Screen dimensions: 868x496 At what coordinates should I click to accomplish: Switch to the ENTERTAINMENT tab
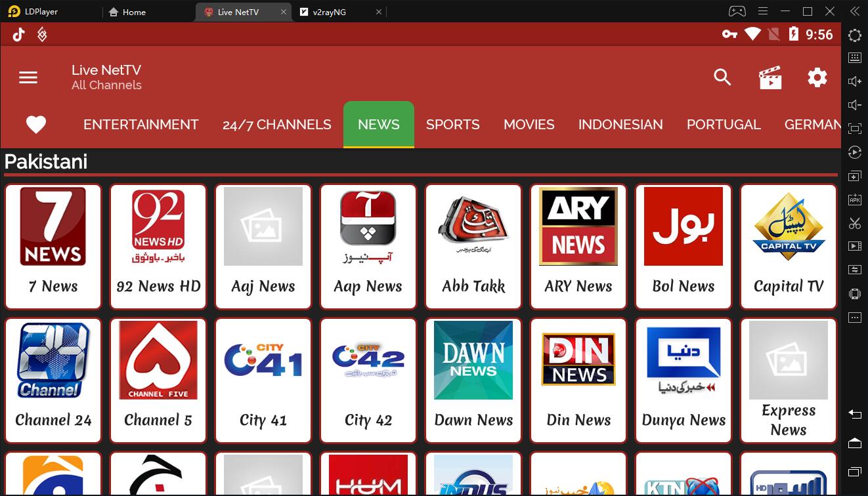tap(141, 125)
